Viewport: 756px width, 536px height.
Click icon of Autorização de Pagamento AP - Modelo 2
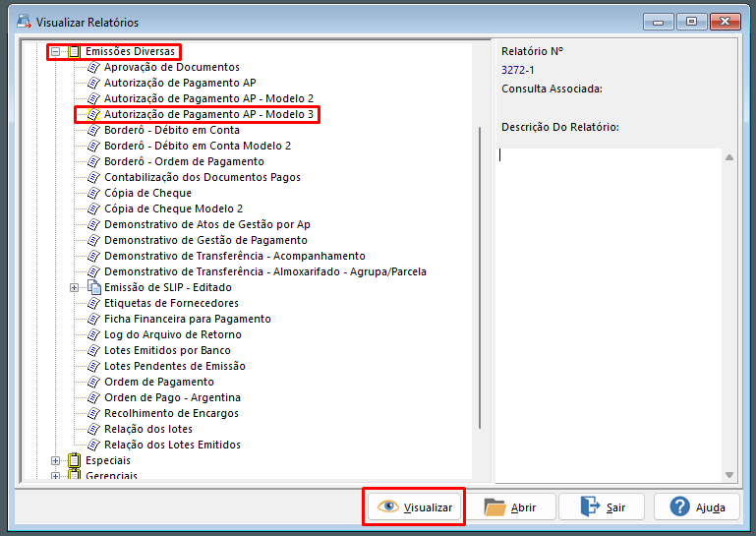tap(93, 99)
